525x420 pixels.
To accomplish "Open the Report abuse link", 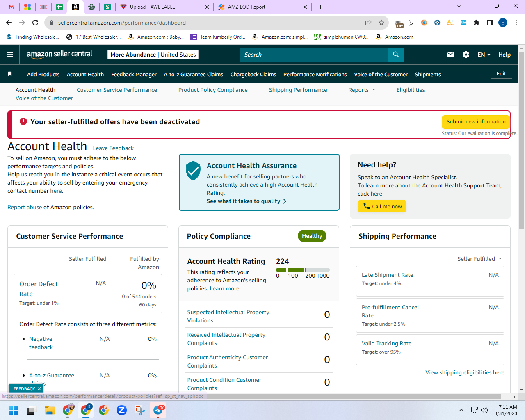I will click(25, 207).
